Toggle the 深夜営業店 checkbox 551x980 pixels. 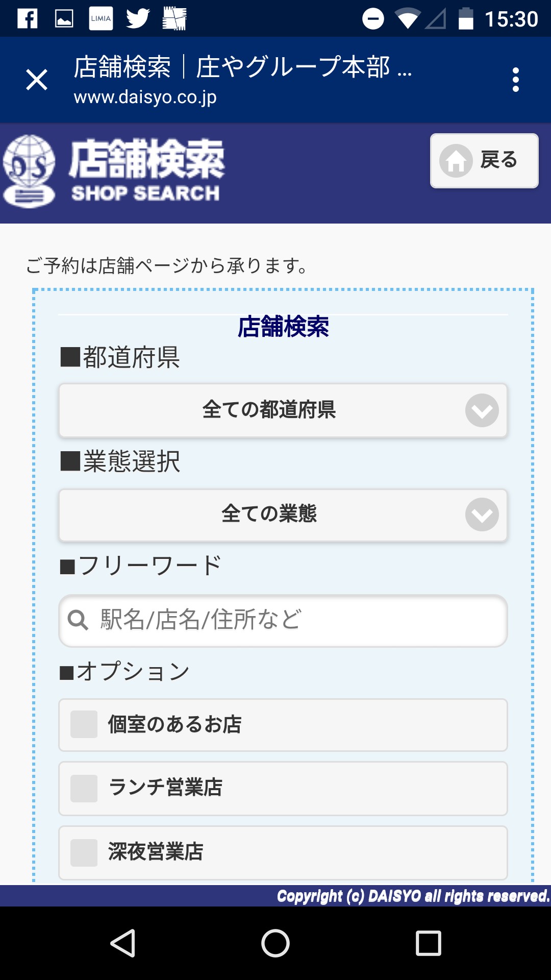point(84,852)
